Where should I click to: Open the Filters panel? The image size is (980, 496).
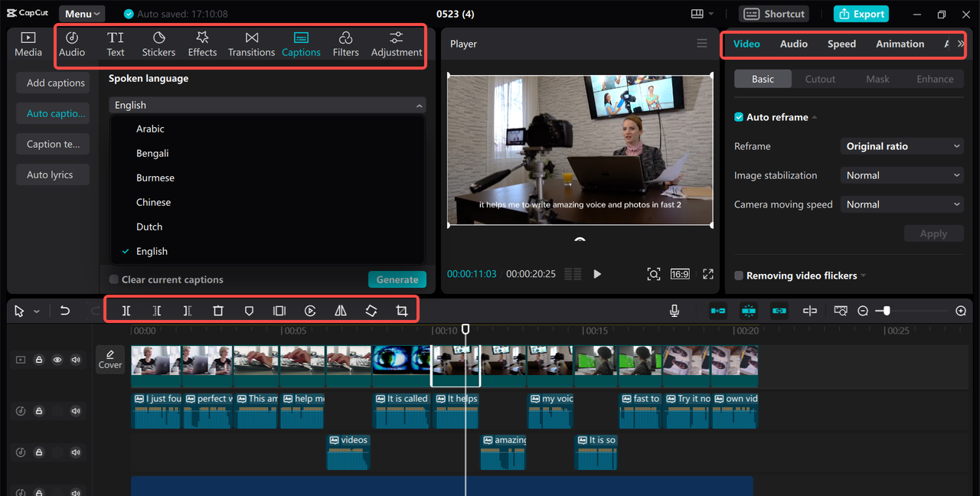345,44
